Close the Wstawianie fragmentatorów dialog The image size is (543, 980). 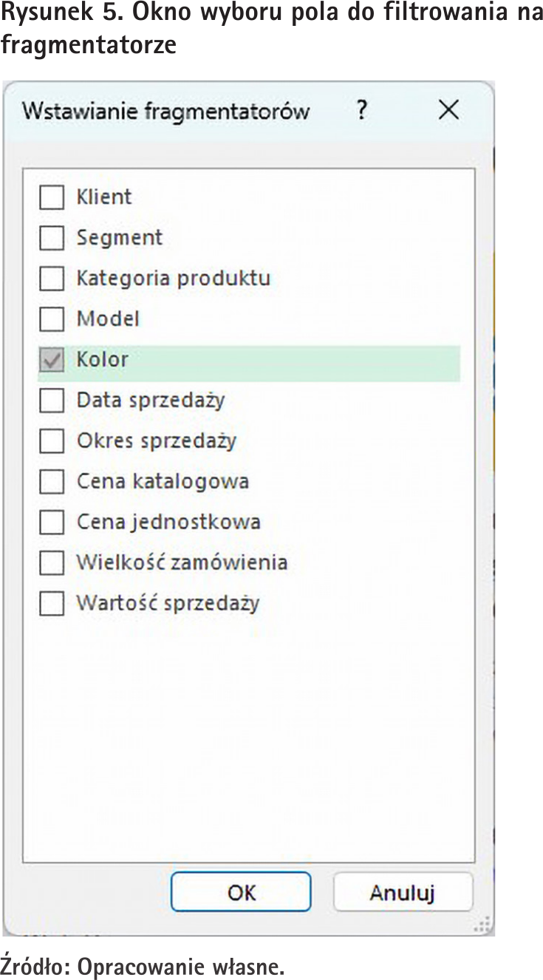pyautogui.click(x=448, y=111)
